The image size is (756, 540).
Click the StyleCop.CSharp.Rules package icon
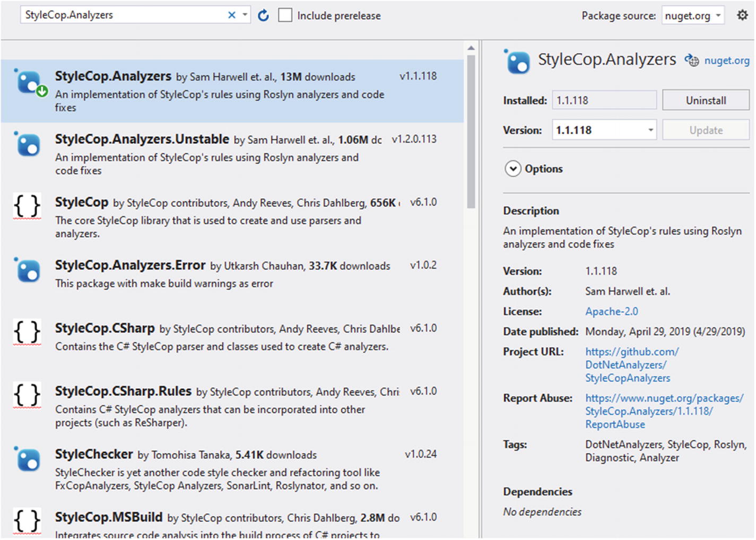coord(27,396)
